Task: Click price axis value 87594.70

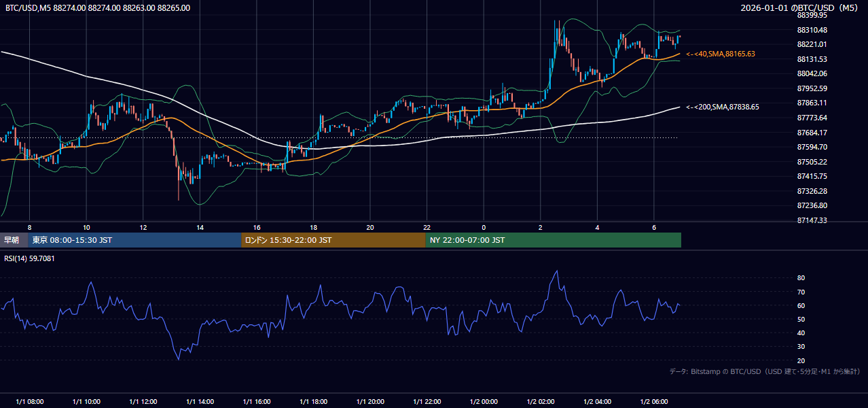Action: tap(812, 147)
